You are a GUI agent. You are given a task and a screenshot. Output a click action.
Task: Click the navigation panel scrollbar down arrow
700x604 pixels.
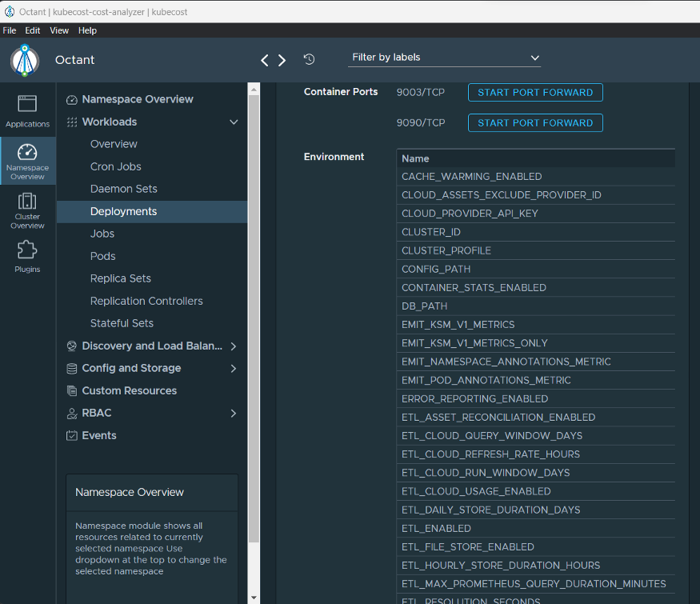point(254,597)
